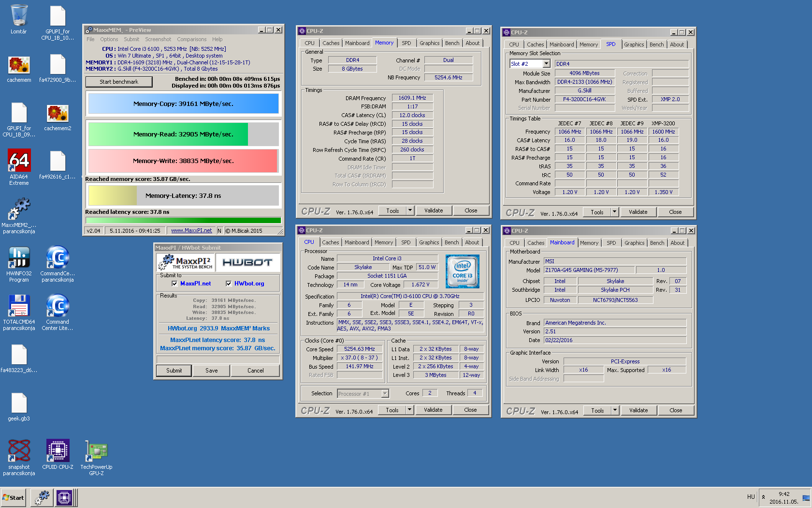Open the GPUPI_for CPU_1B_10 file icon
The width and height of the screenshot is (812, 508).
(58, 23)
